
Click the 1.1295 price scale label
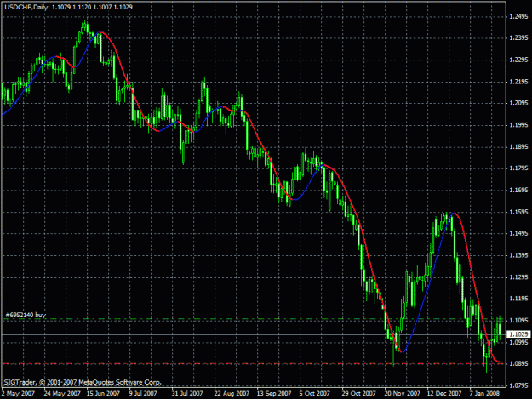pos(518,277)
